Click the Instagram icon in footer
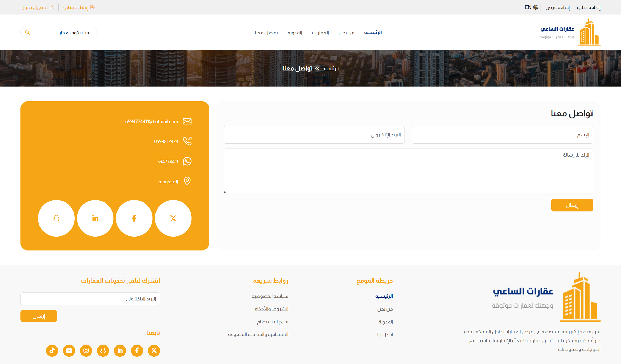This screenshot has width=621, height=364. (86, 350)
